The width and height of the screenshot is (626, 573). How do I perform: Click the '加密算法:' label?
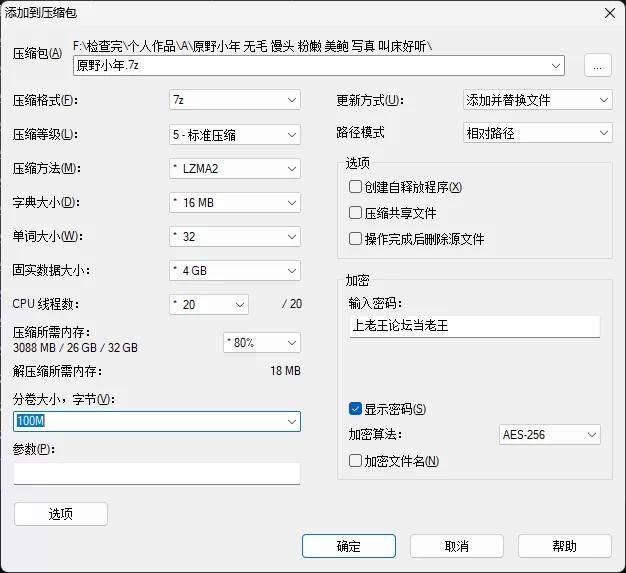pyautogui.click(x=374, y=434)
